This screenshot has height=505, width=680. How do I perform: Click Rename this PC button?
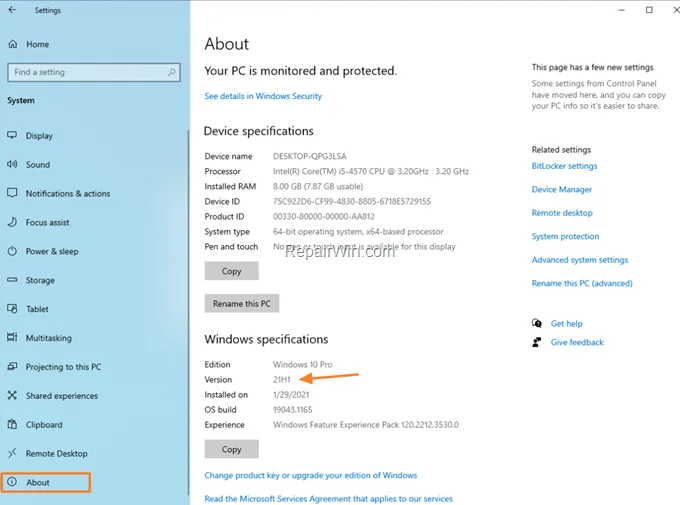point(242,303)
